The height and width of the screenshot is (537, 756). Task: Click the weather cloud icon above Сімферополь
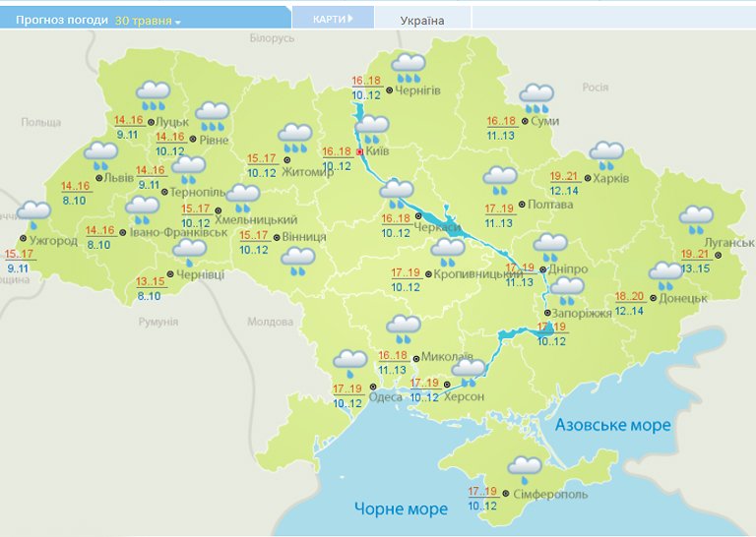pyautogui.click(x=525, y=470)
